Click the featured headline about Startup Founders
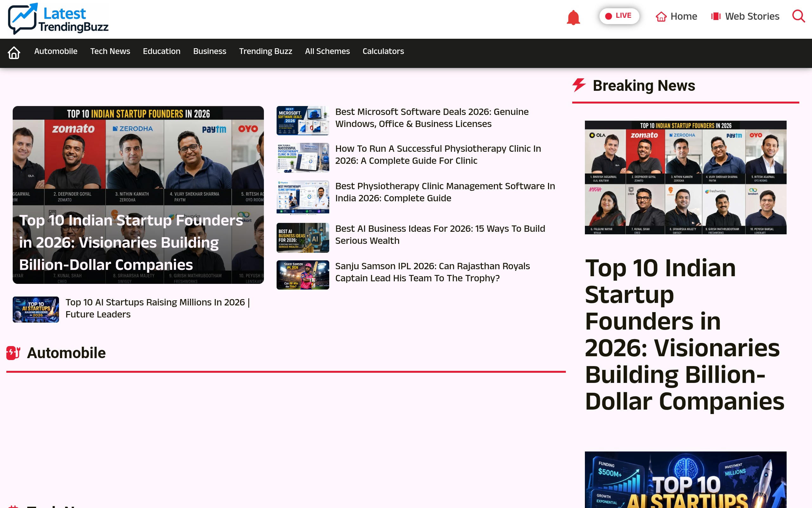The width and height of the screenshot is (812, 508). tap(131, 242)
